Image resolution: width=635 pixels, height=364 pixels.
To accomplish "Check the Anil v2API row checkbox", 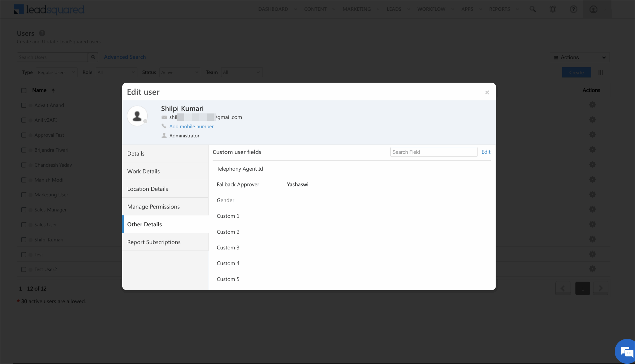I will (24, 120).
